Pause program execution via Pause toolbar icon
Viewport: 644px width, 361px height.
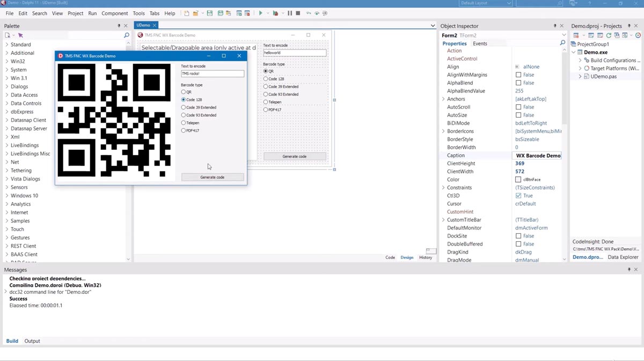(x=290, y=13)
